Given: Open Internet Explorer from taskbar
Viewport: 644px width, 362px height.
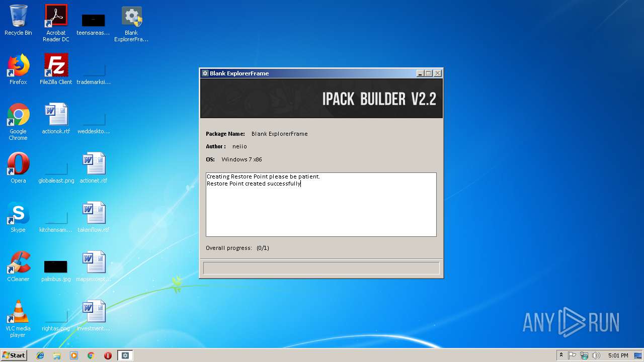Looking at the screenshot, I should [x=40, y=355].
